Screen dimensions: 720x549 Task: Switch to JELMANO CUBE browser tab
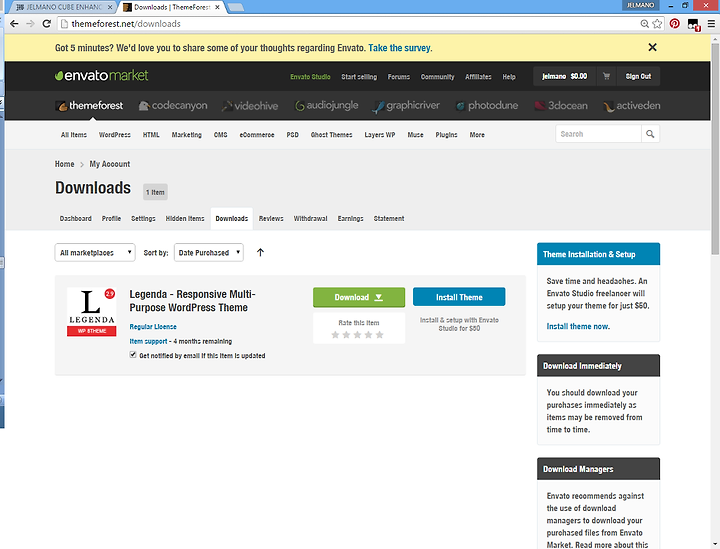tap(62, 7)
